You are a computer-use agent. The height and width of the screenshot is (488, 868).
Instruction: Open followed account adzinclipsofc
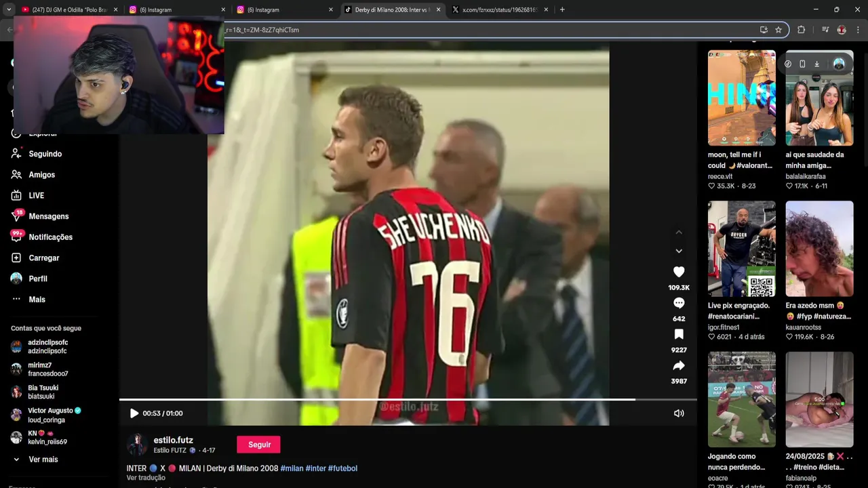(47, 347)
